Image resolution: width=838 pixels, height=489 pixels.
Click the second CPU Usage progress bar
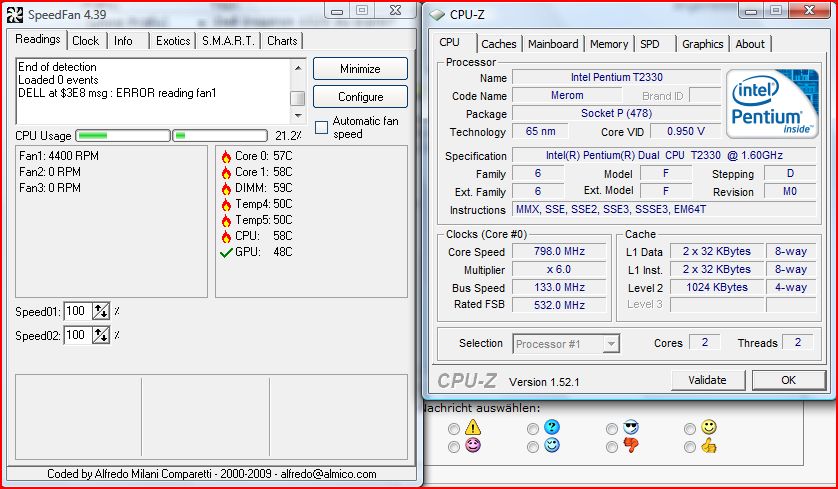[x=220, y=136]
